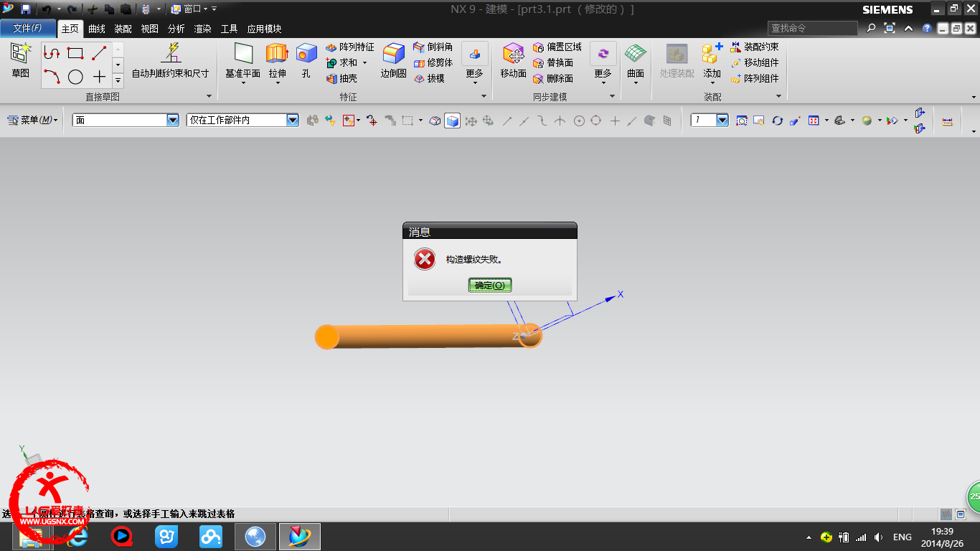980x551 pixels.
Task: Click the 抽壳 shell tool
Action: pyautogui.click(x=341, y=78)
